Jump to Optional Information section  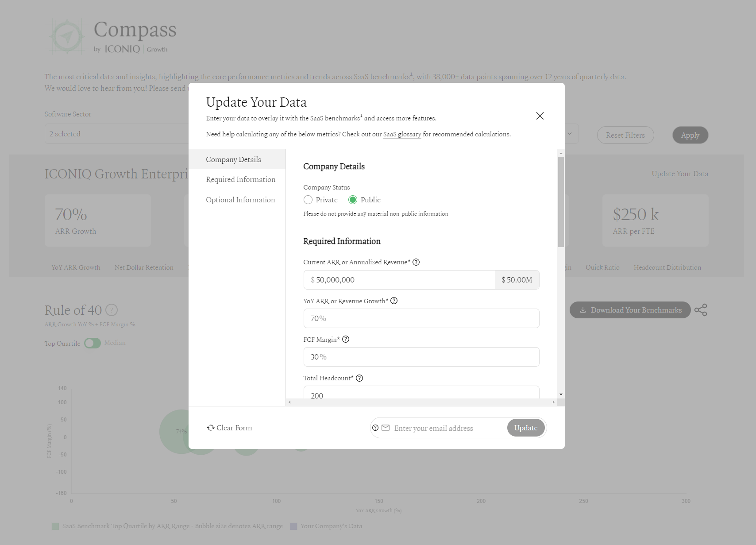tap(240, 200)
